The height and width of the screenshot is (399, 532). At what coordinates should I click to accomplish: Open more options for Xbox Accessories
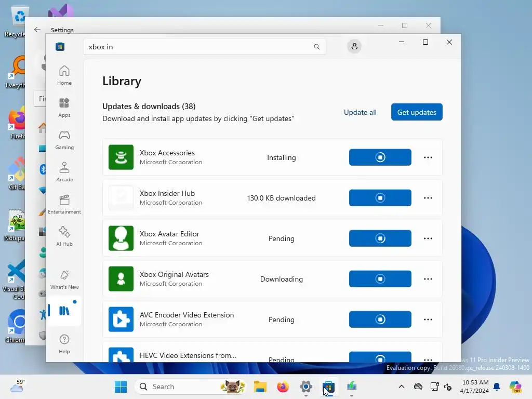(428, 157)
